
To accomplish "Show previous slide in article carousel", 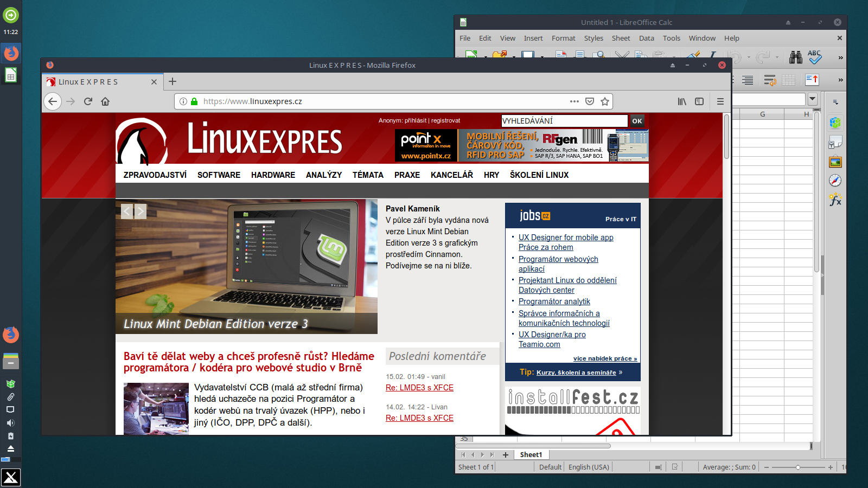I will pyautogui.click(x=126, y=211).
